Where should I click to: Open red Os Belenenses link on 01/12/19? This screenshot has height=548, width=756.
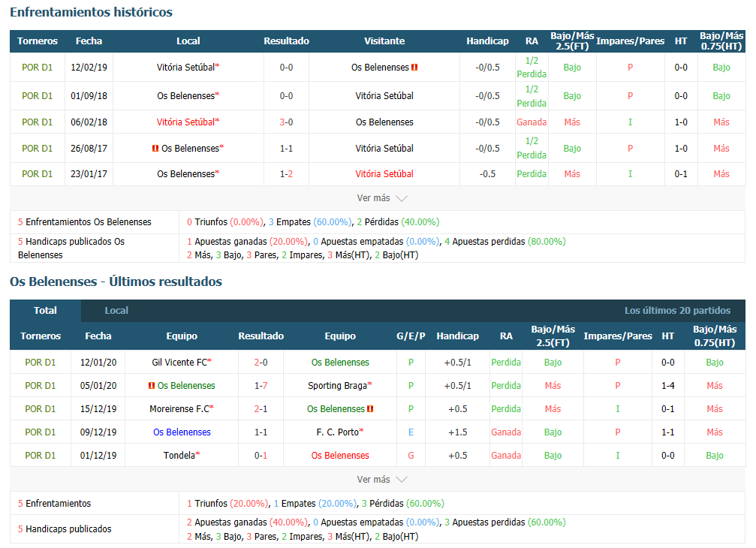(340, 456)
